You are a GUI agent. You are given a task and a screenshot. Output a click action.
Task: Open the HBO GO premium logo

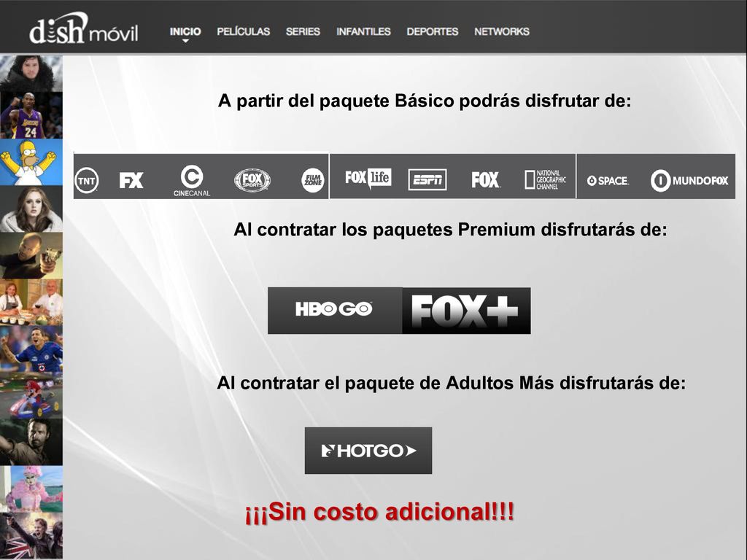pos(335,310)
